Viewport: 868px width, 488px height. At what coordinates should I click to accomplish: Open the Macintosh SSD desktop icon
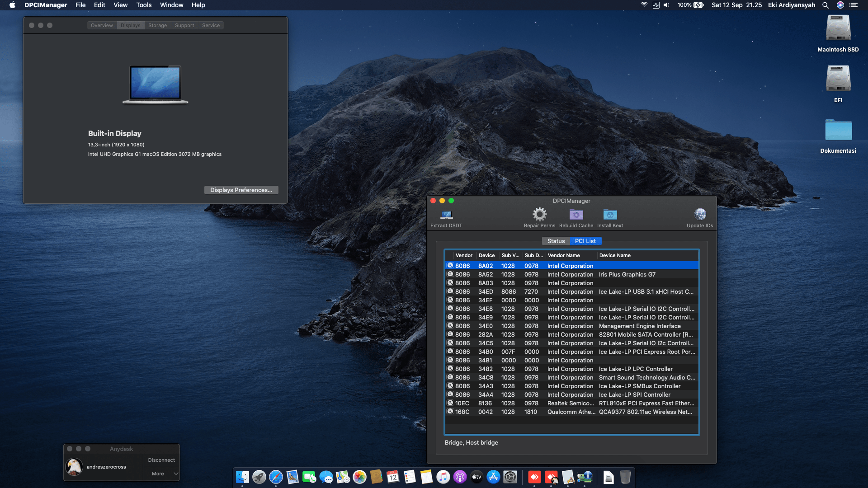[838, 28]
